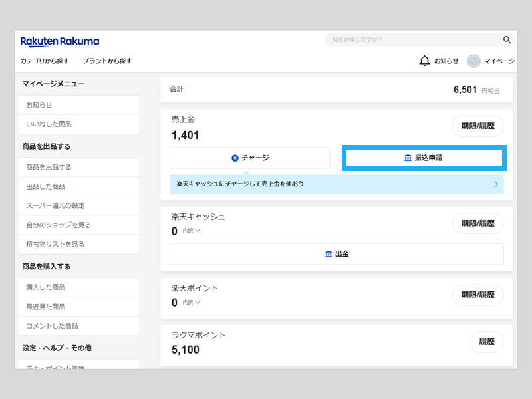Click the 商品を購入する heading

pos(47,267)
